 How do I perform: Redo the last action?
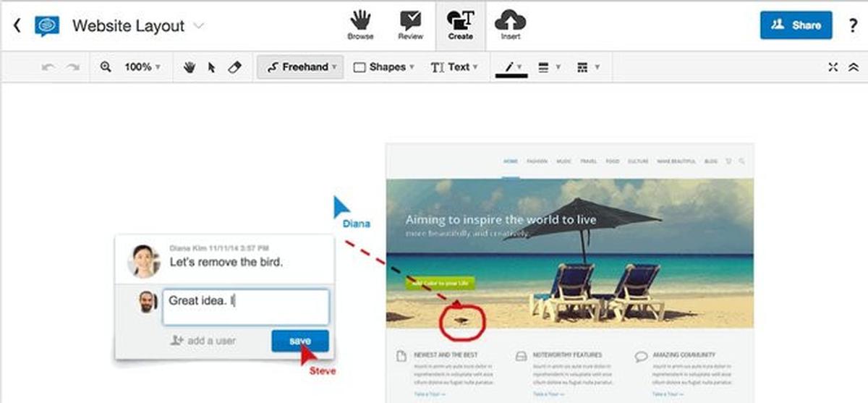coord(72,67)
